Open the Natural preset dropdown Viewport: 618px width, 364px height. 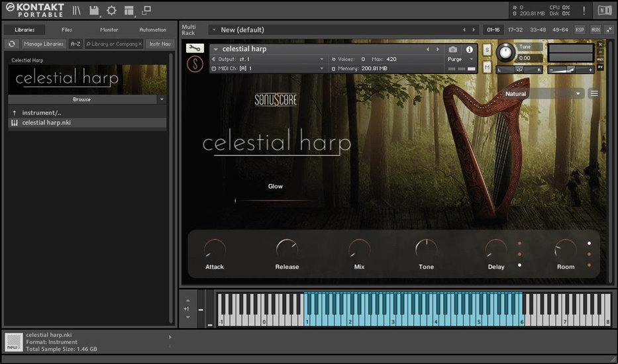pos(543,94)
